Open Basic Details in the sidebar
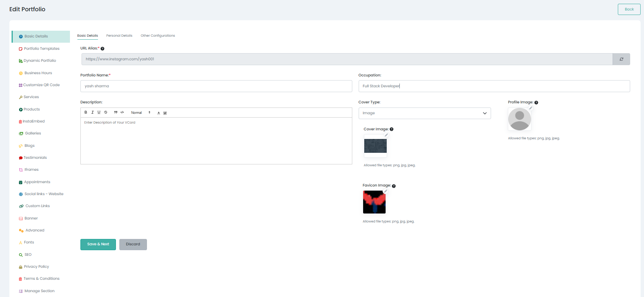Image resolution: width=644 pixels, height=297 pixels. coord(41,36)
